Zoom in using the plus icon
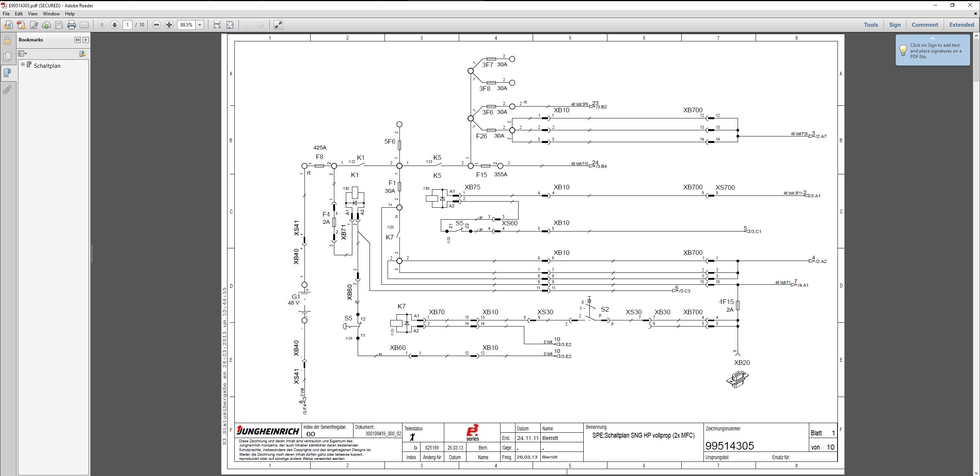This screenshot has width=980, height=476. [x=169, y=25]
